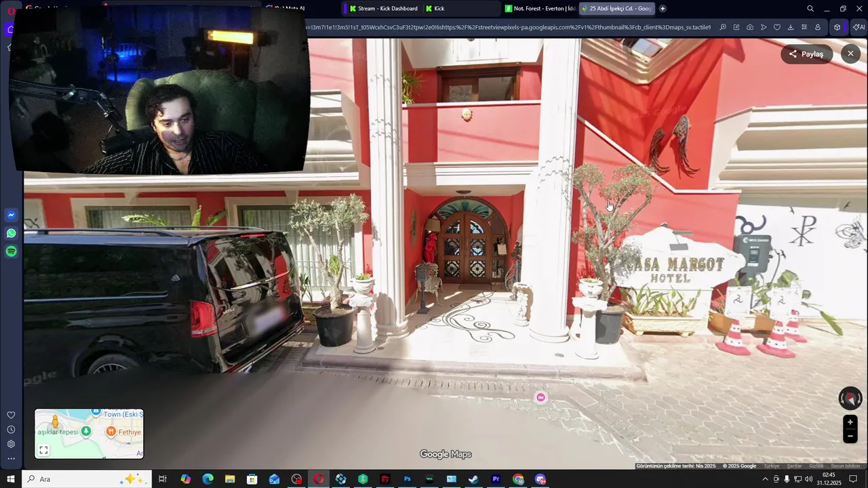Open the Easy Setup menu icon
The image size is (868, 488).
(x=804, y=28)
